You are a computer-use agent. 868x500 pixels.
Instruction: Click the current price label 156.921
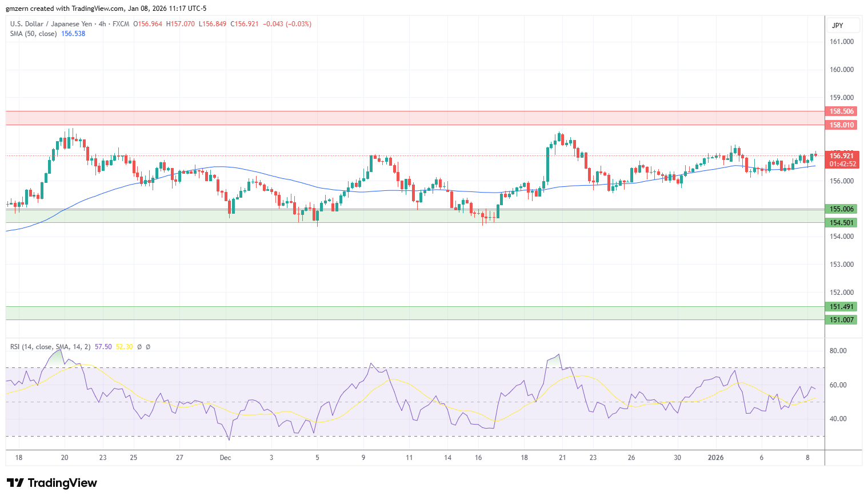click(x=842, y=156)
